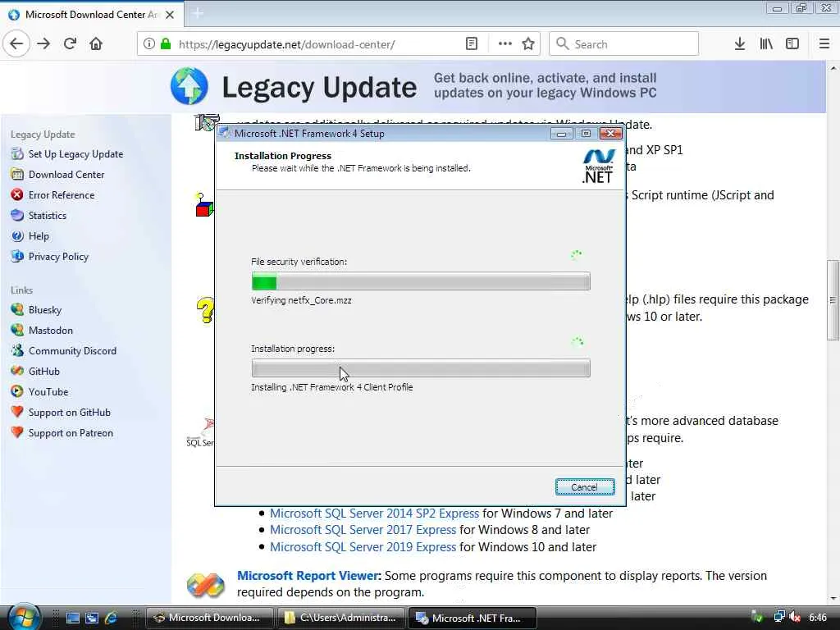Switch to C:\Users\Administra... taskbar button

point(341,618)
